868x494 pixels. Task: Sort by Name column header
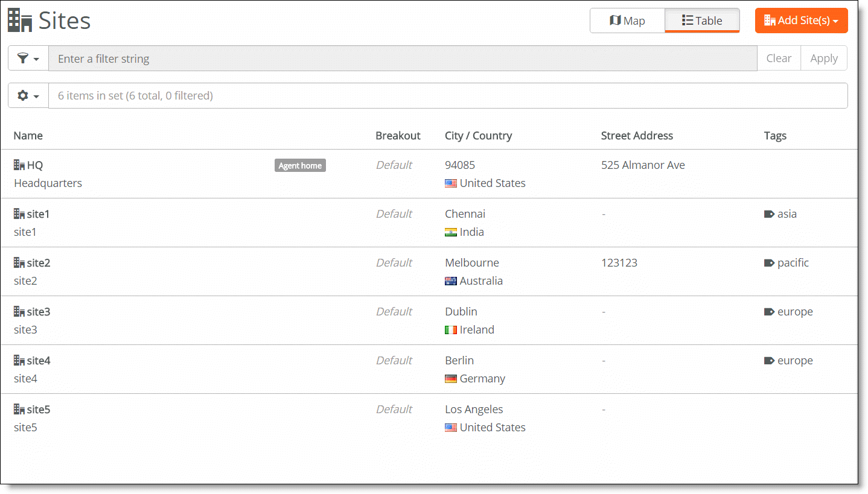[x=28, y=136]
